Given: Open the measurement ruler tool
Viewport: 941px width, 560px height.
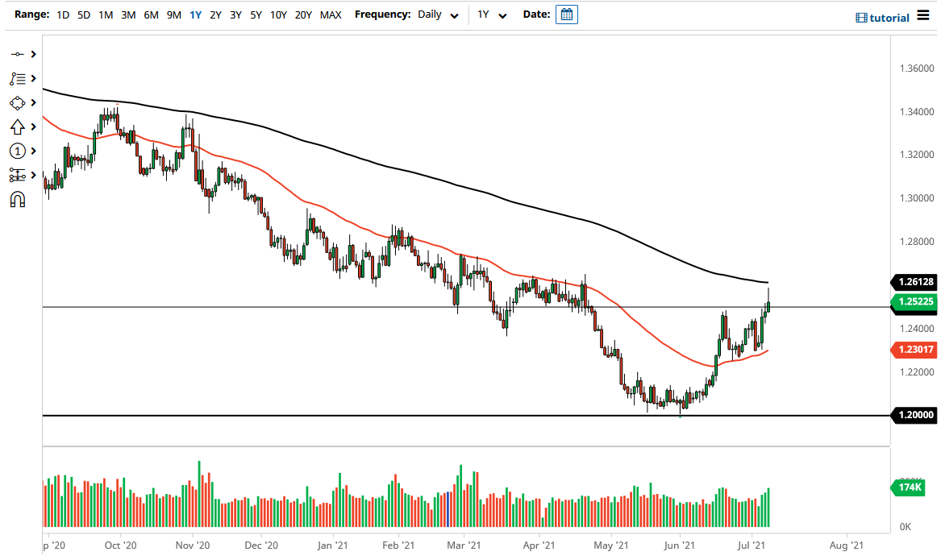Looking at the screenshot, I should (18, 175).
